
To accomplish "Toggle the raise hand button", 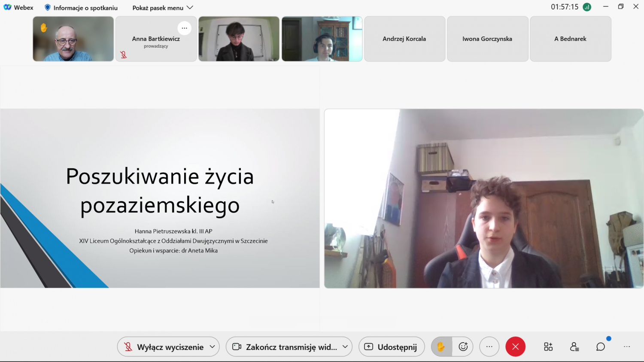I will click(x=441, y=347).
